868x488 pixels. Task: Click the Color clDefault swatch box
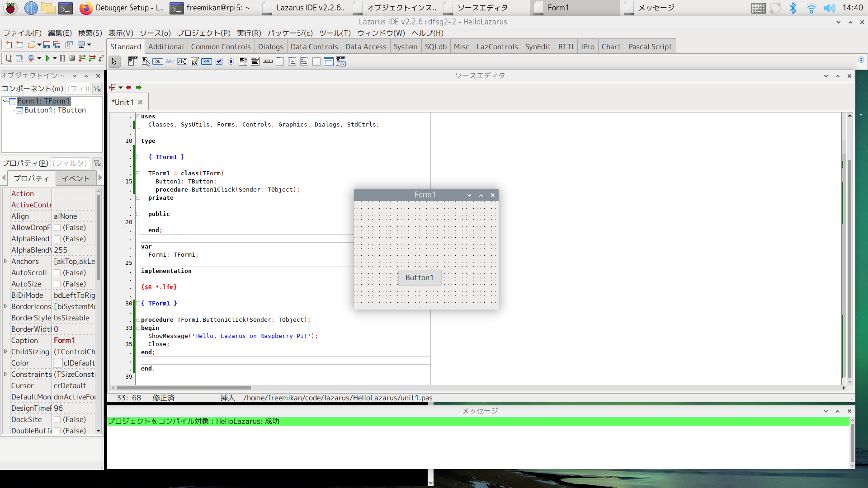[x=57, y=363]
